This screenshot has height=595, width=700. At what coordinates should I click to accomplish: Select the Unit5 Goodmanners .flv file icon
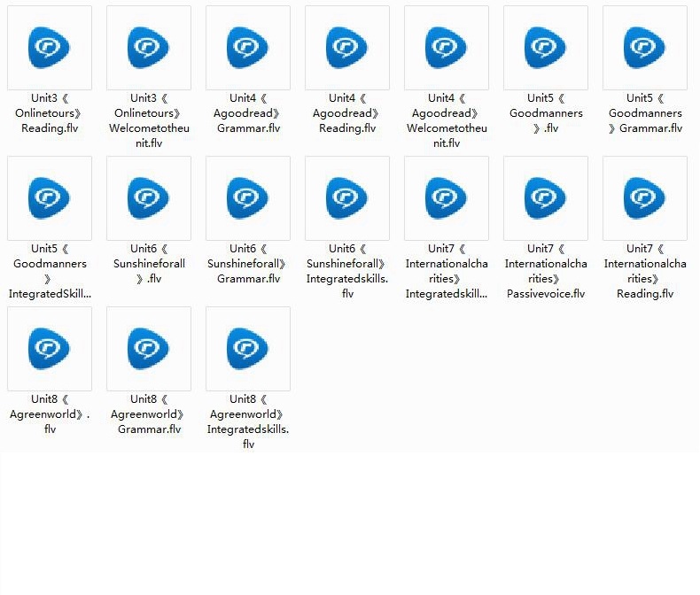pos(546,48)
